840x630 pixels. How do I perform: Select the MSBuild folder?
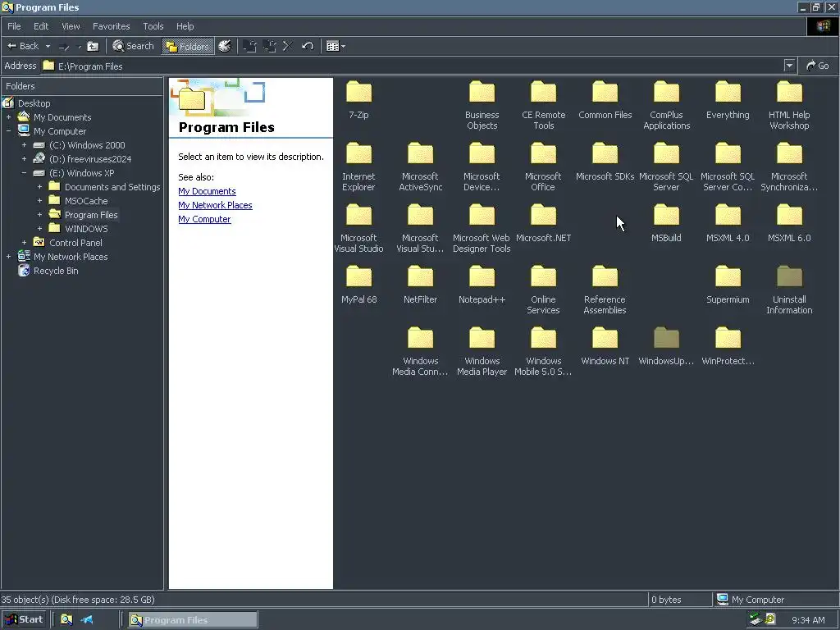point(666,223)
